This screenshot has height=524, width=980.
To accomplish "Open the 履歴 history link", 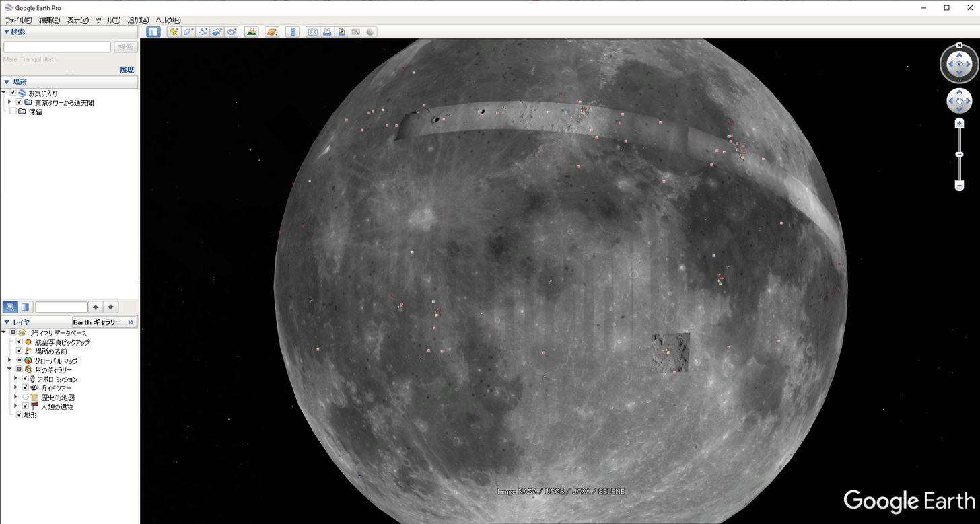I will (x=127, y=69).
